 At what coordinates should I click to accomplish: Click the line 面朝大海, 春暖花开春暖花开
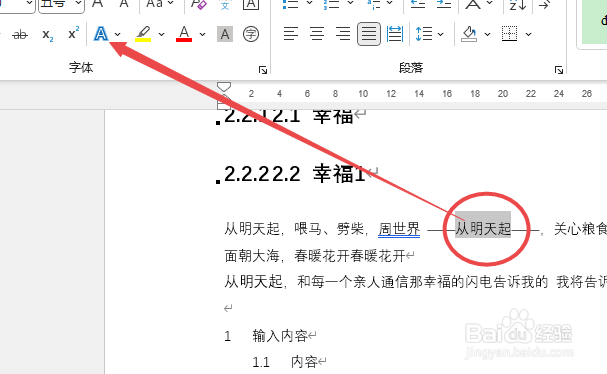315,256
